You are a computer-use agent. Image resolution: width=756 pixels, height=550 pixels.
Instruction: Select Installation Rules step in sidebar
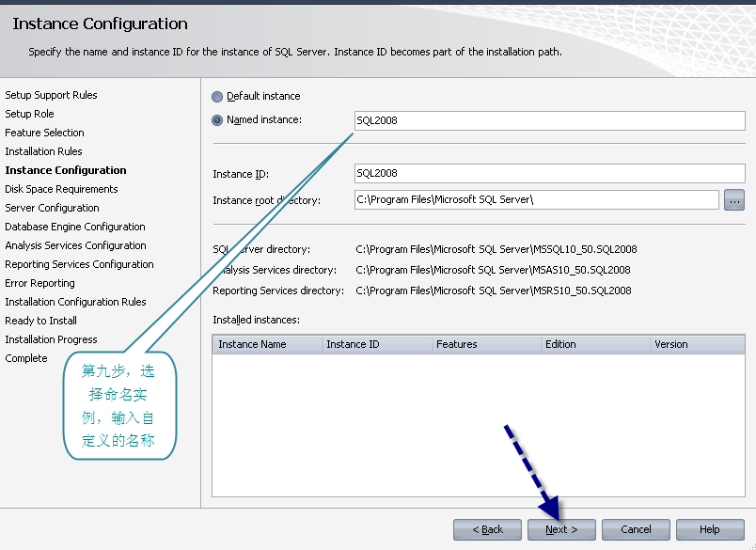(43, 151)
